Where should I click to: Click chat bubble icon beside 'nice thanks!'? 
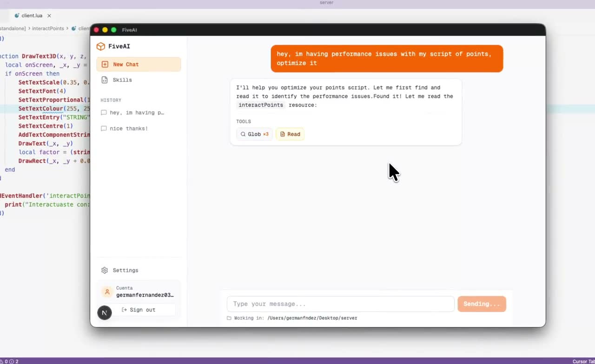pyautogui.click(x=104, y=128)
